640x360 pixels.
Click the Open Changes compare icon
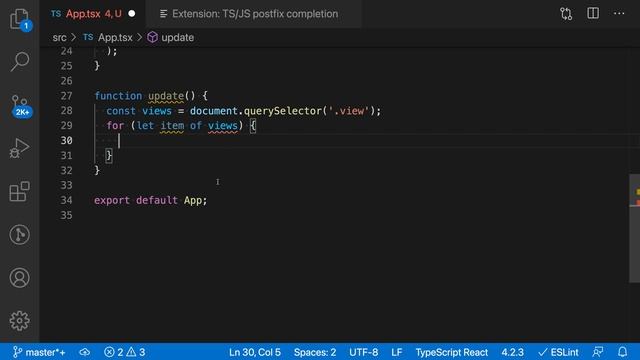point(566,14)
